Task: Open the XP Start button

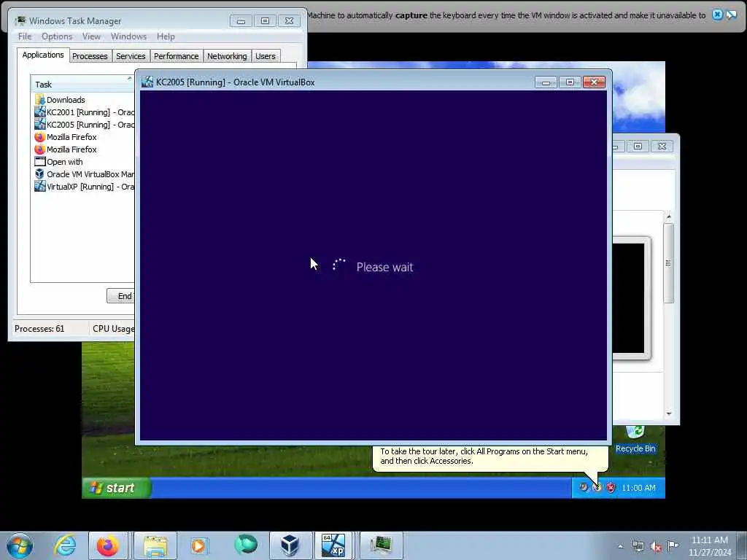Action: [x=117, y=488]
